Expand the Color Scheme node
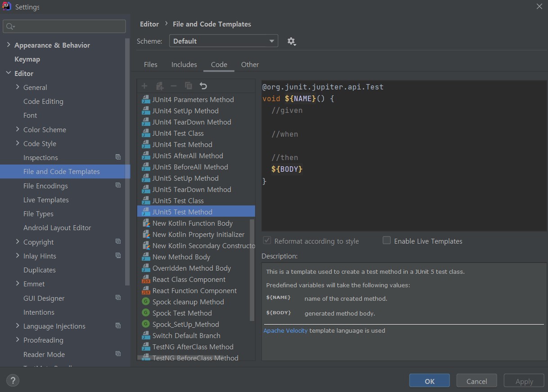 point(18,129)
